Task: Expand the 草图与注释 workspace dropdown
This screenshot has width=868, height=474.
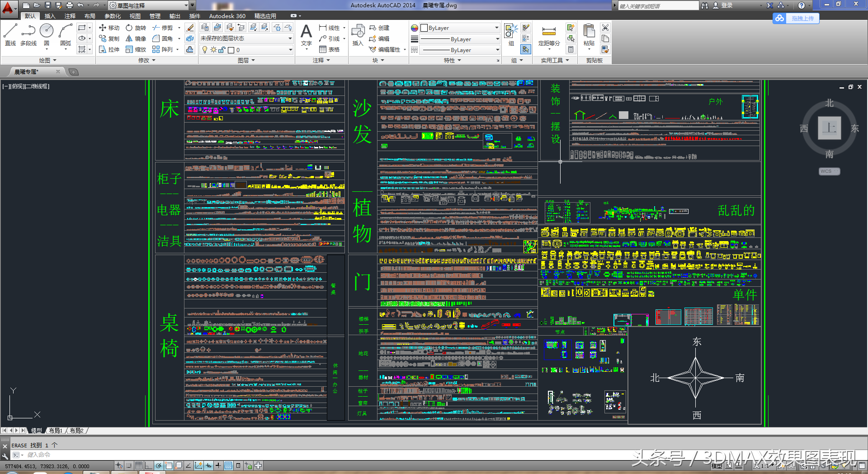Action: (149, 5)
